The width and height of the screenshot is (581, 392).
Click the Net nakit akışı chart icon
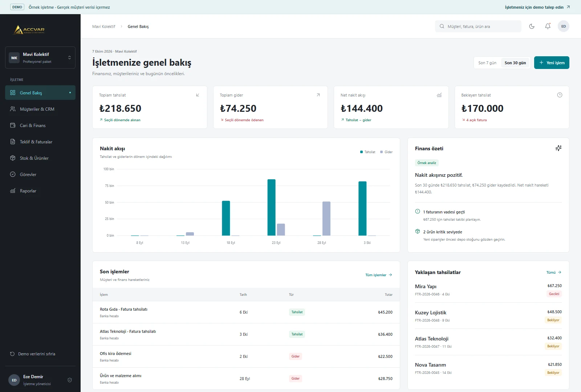[x=439, y=95]
